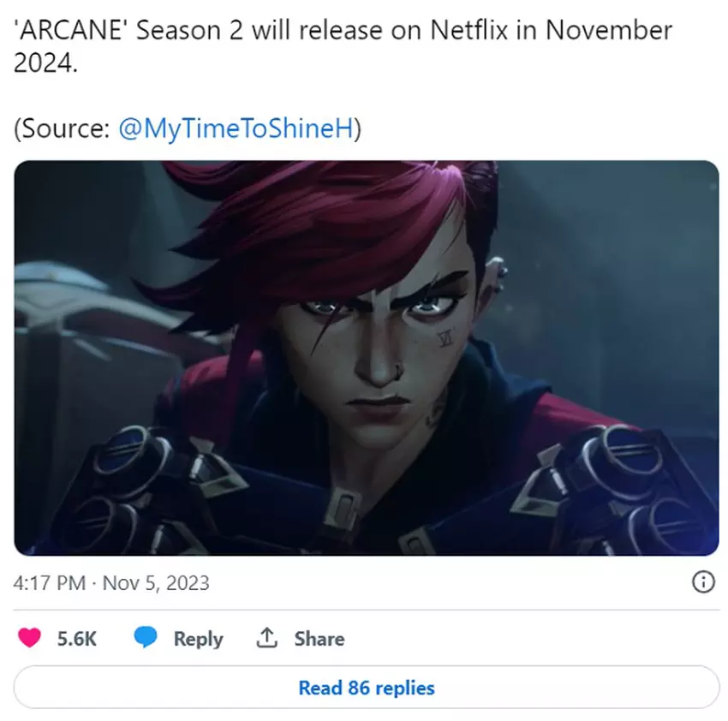Click the 'ARCANE' Season 2 tweet text
Screen dimensions: 728x721
343,46
